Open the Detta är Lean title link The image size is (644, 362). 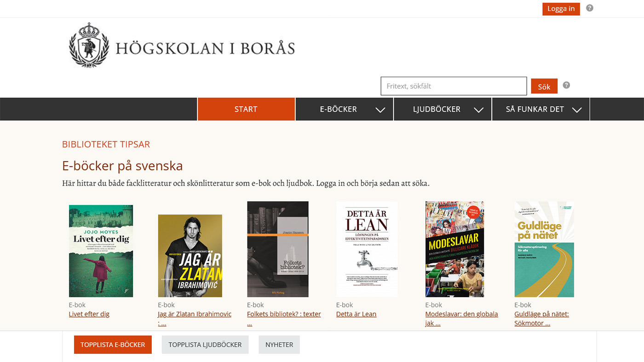[x=356, y=314]
